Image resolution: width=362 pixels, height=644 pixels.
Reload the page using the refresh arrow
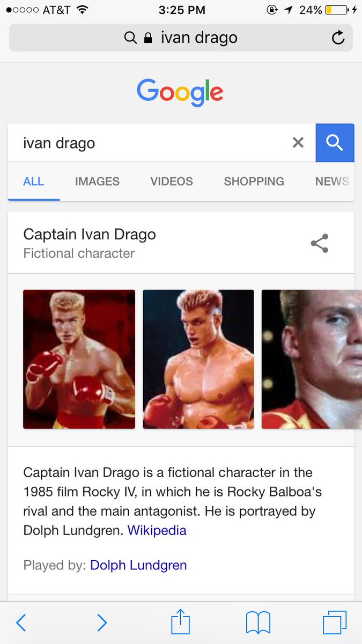tap(338, 38)
